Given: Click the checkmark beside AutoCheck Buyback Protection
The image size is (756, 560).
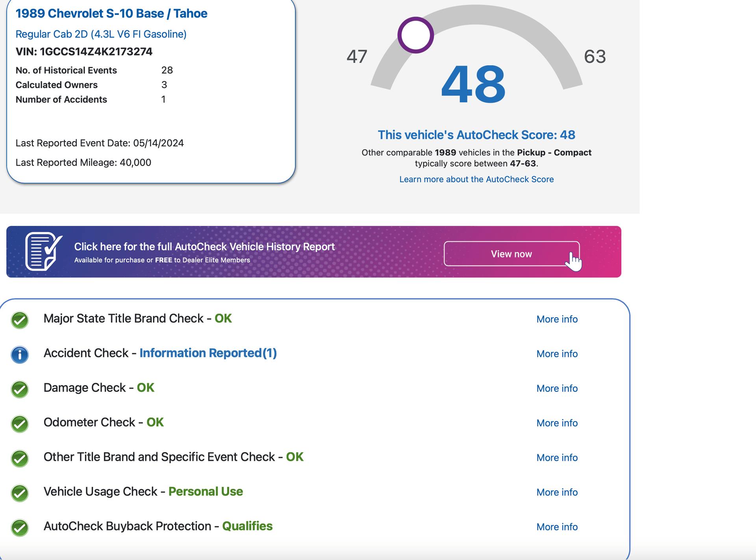Looking at the screenshot, I should point(20,528).
